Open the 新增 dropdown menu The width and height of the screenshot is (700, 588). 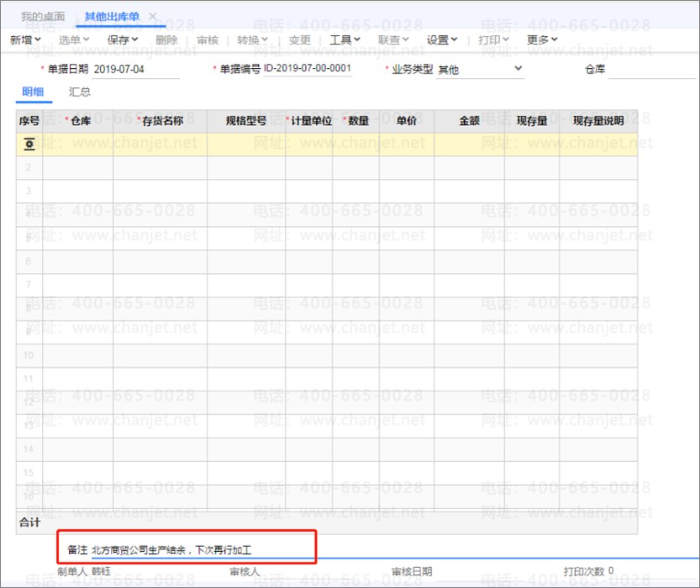[x=25, y=39]
